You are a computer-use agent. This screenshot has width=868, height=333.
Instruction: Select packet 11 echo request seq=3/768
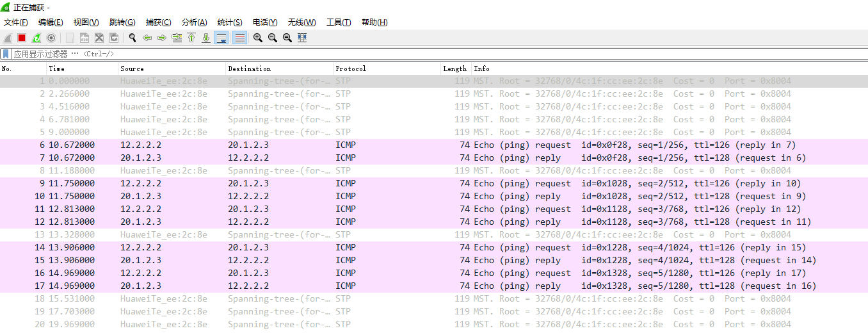click(434, 209)
